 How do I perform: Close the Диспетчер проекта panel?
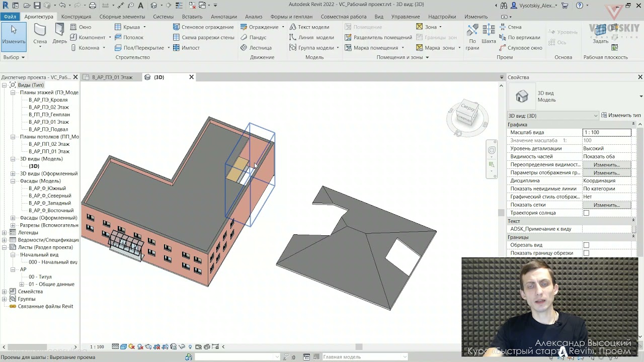click(x=75, y=77)
